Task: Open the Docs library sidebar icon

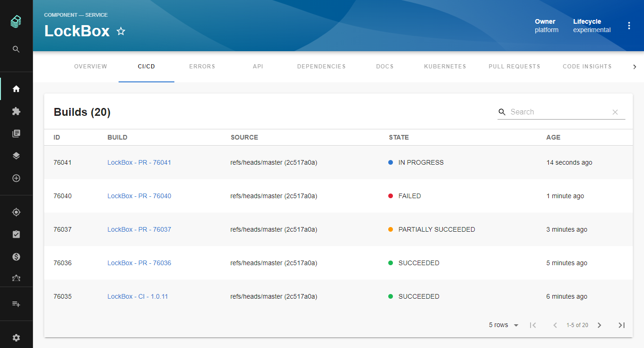Action: 16,134
